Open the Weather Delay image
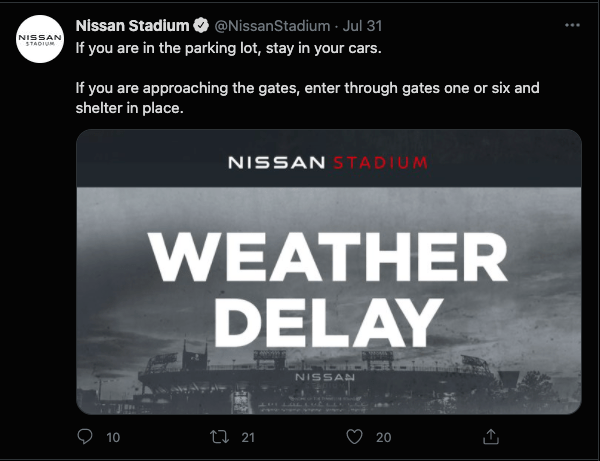The image size is (600, 461). (329, 272)
